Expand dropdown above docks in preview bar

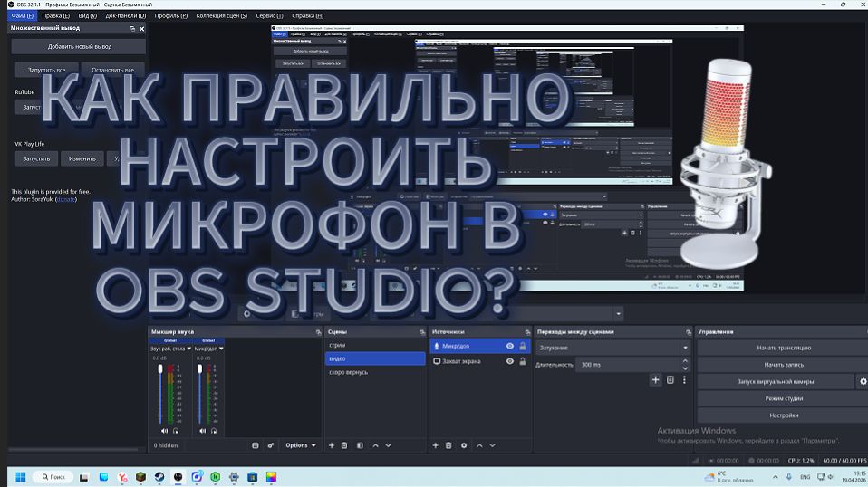(618, 314)
